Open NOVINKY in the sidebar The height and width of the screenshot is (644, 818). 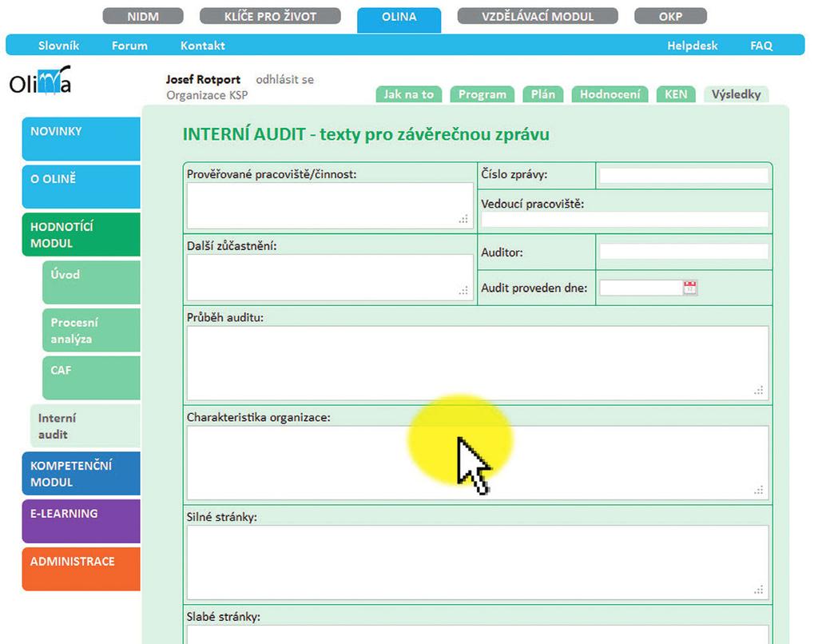coord(81,139)
